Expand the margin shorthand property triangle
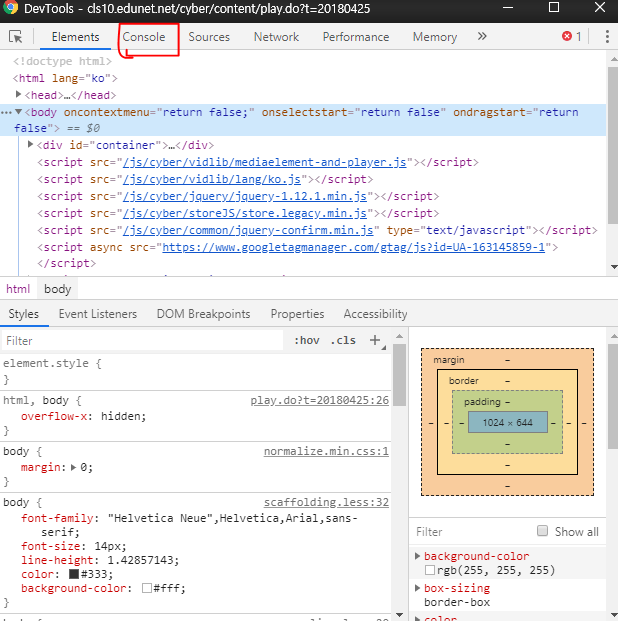Viewport: 618px width, 621px height. coord(73,467)
